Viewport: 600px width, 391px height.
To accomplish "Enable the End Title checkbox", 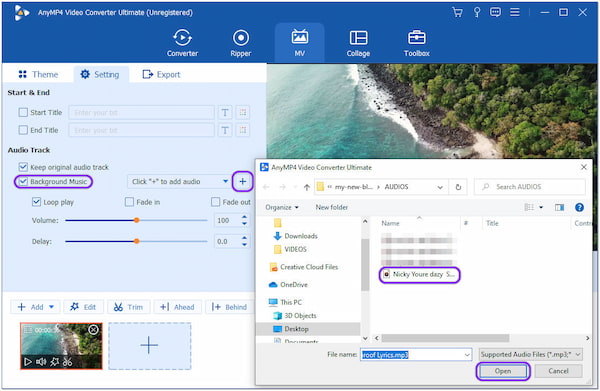I will tap(23, 130).
